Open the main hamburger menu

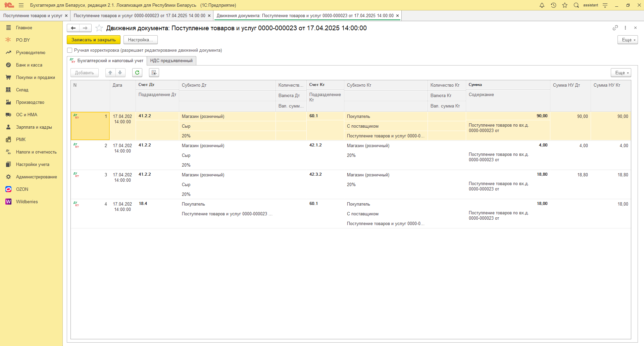point(21,5)
